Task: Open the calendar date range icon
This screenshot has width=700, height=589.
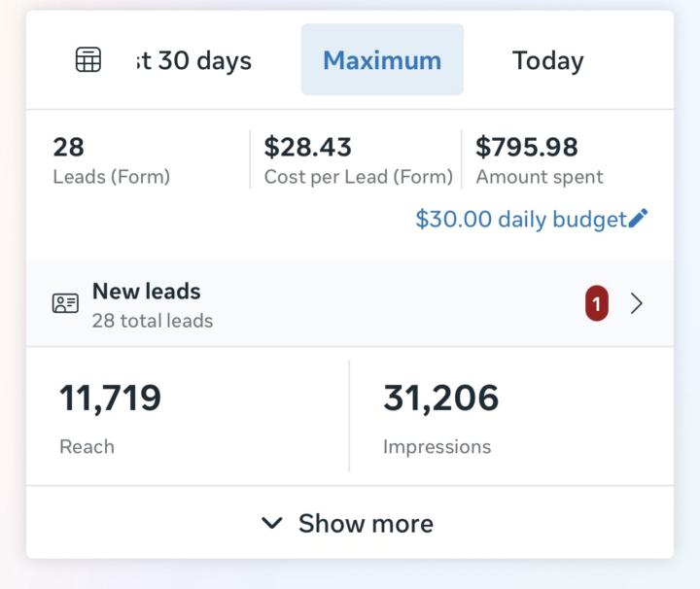Action: pos(88,59)
